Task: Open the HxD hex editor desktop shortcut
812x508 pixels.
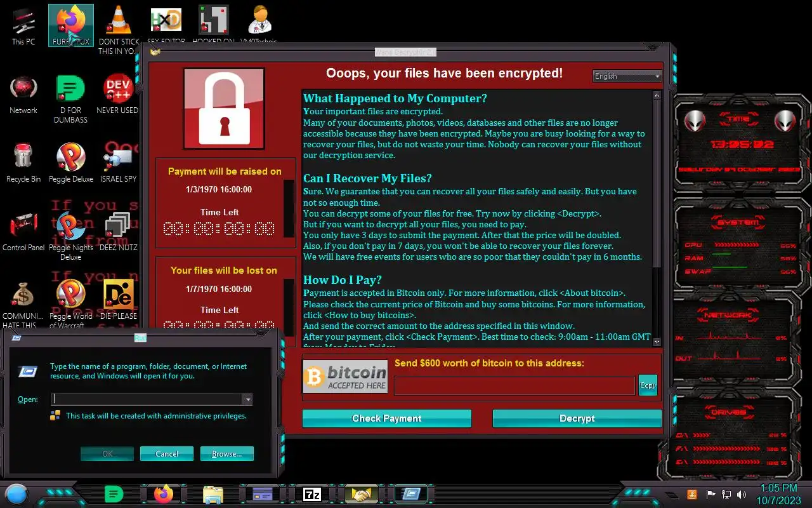Action: 166,25
